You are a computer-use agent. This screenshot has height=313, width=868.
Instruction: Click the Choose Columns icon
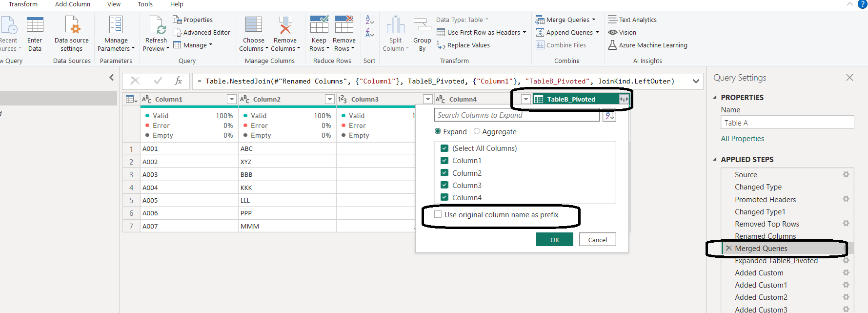(x=254, y=24)
